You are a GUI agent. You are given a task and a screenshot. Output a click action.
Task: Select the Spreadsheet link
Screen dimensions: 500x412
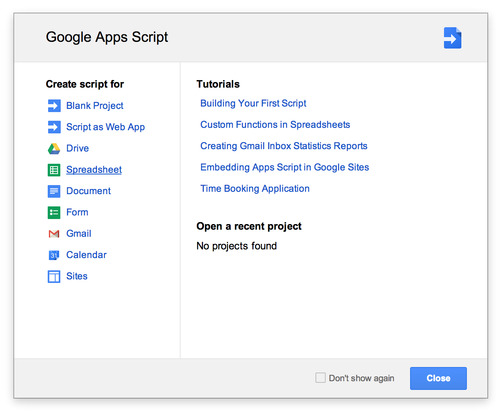click(x=94, y=170)
